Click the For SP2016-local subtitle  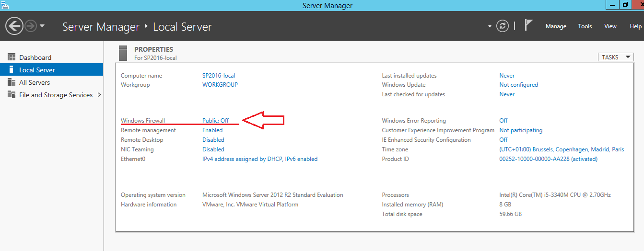pos(155,58)
